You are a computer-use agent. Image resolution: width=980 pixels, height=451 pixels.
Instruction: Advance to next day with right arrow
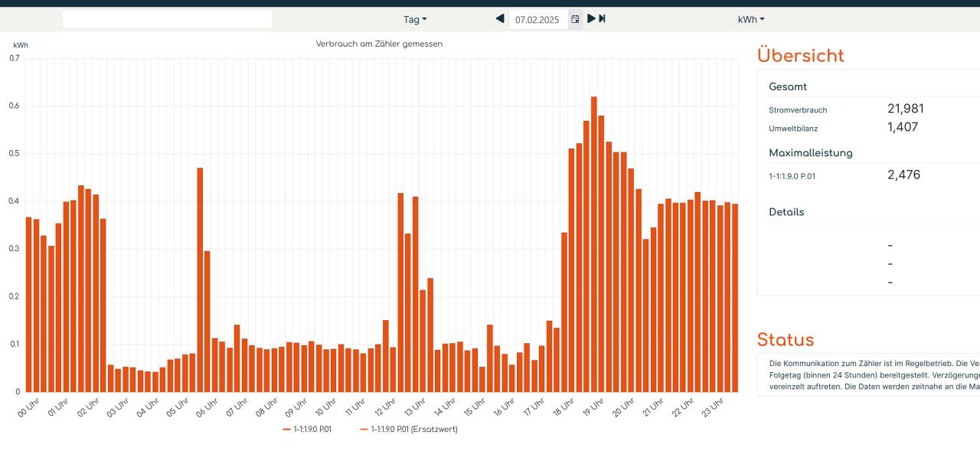591,18
